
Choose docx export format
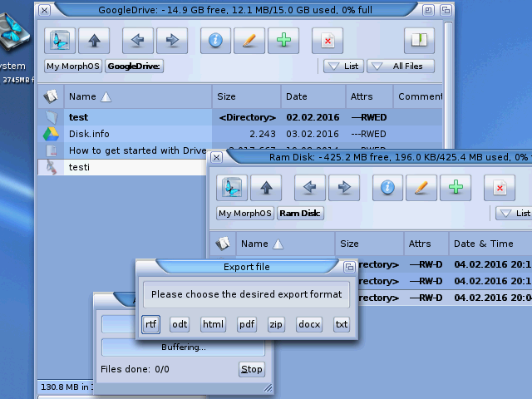pos(309,324)
